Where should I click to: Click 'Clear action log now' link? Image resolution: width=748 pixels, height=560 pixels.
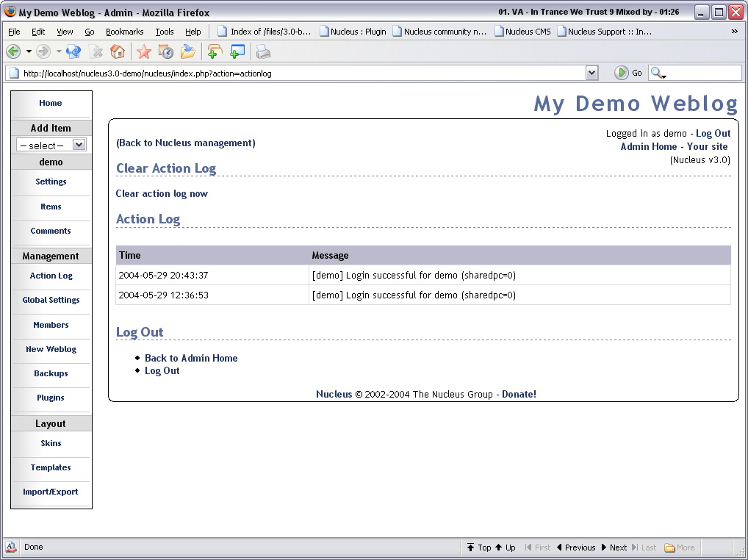click(162, 193)
